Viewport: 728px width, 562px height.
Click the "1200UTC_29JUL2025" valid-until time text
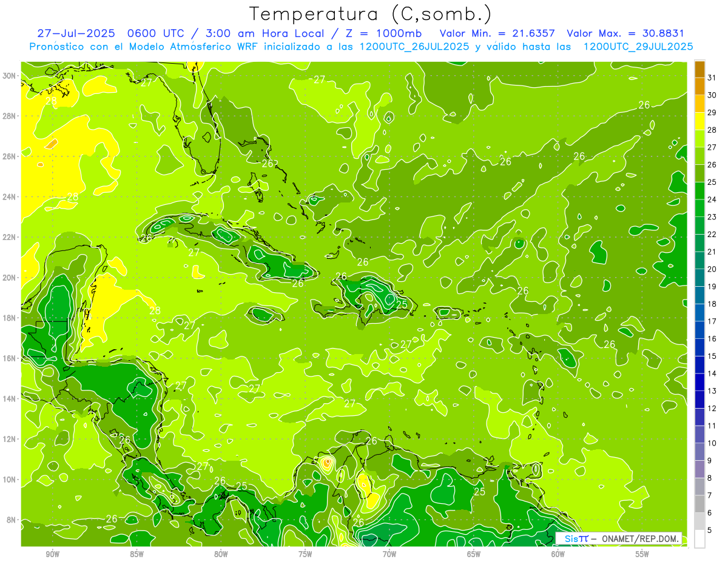pyautogui.click(x=638, y=47)
